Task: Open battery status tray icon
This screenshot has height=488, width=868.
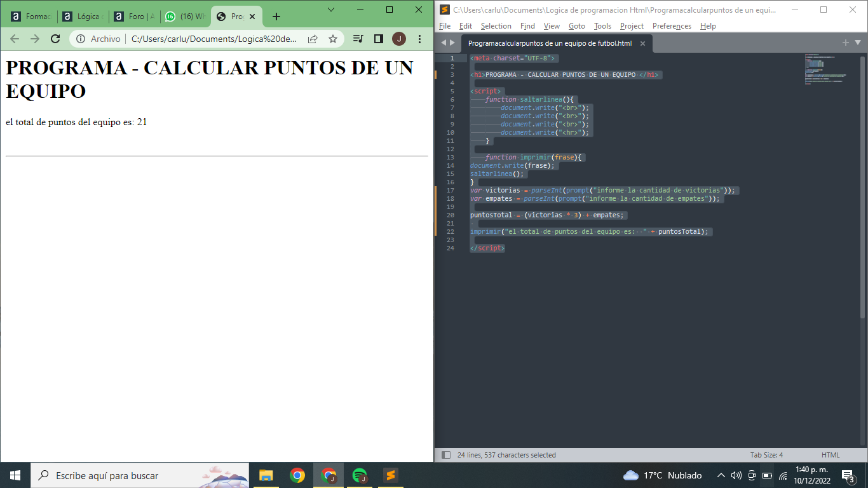Action: pyautogui.click(x=768, y=475)
